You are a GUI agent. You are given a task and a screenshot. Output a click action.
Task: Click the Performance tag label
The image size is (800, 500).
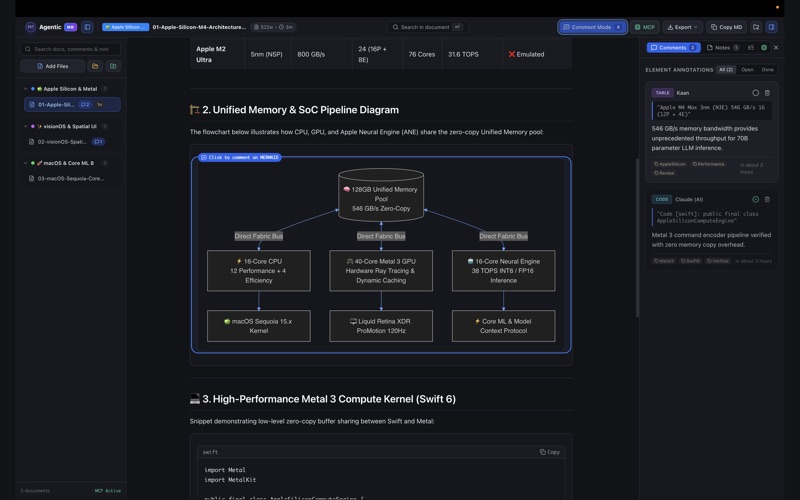pos(708,164)
